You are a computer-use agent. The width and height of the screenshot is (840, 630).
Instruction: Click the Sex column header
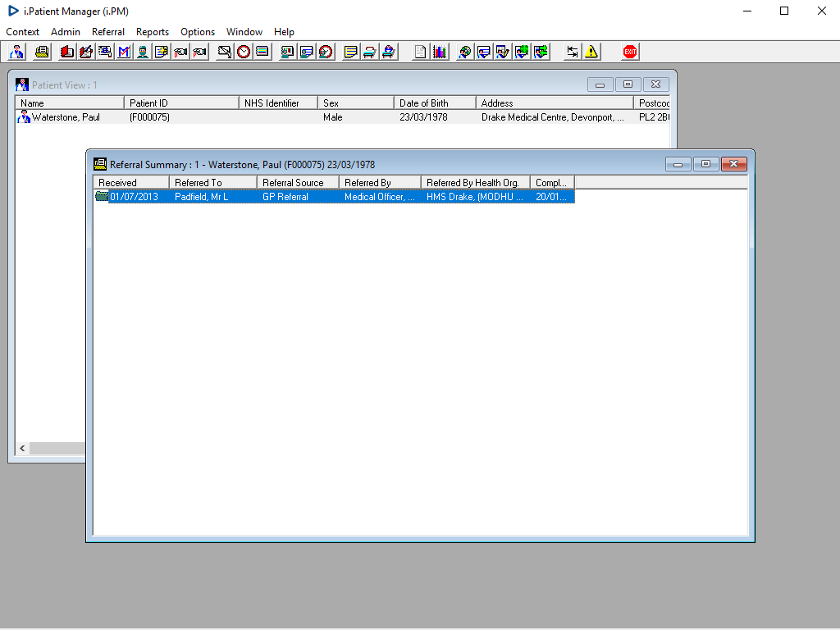coord(356,103)
